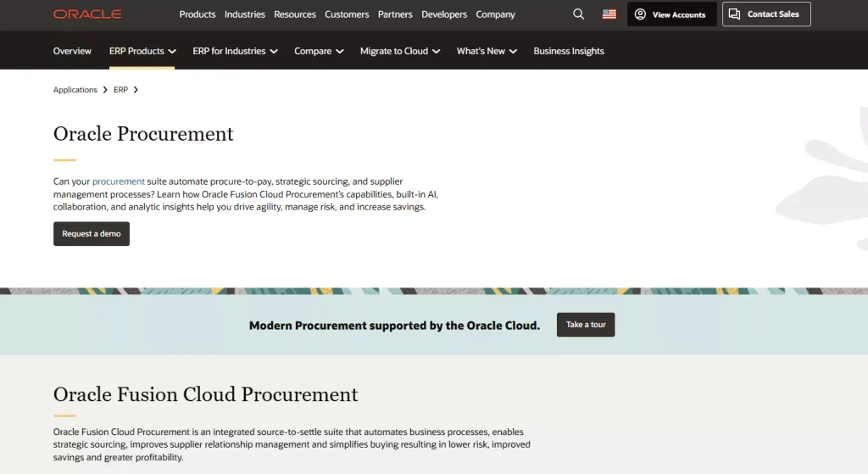Click the Oracle Procurement heading

(x=143, y=133)
